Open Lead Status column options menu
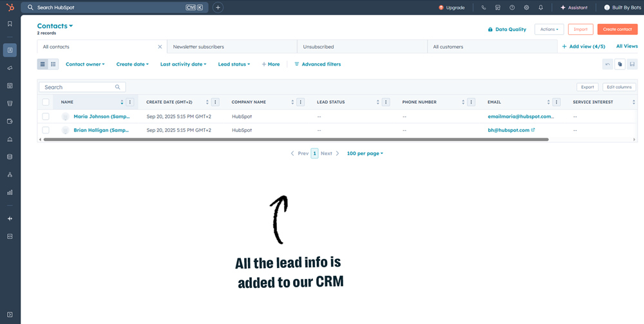Viewport: 644px width, 324px height. [x=386, y=102]
